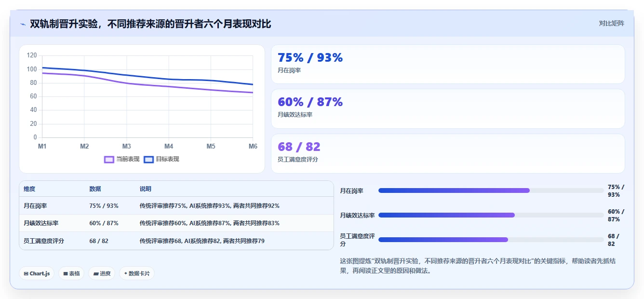644x299 pixels.
Task: Click the 月在岗率 progress bar
Action: click(491, 190)
